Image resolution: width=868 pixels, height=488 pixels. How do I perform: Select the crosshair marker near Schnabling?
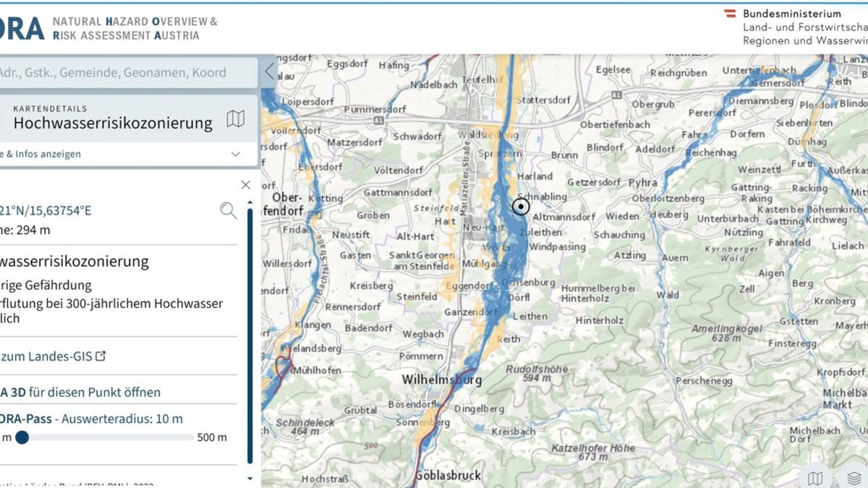coord(519,207)
